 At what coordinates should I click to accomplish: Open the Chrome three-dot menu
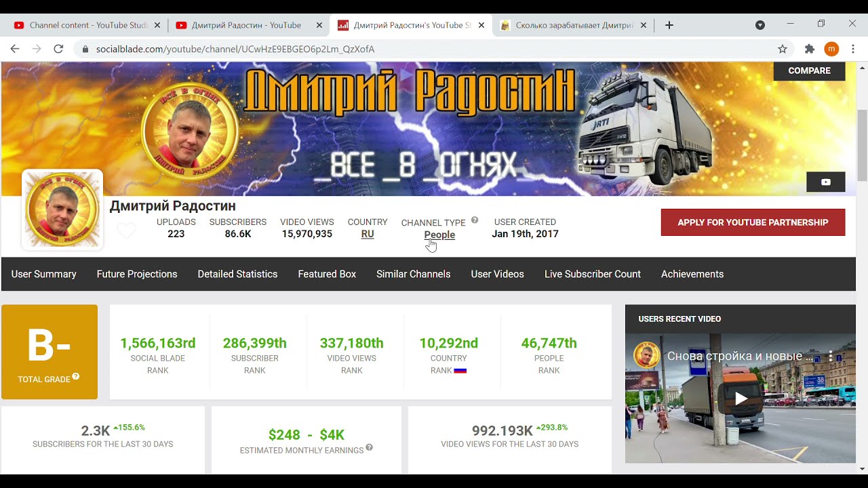pyautogui.click(x=854, y=49)
